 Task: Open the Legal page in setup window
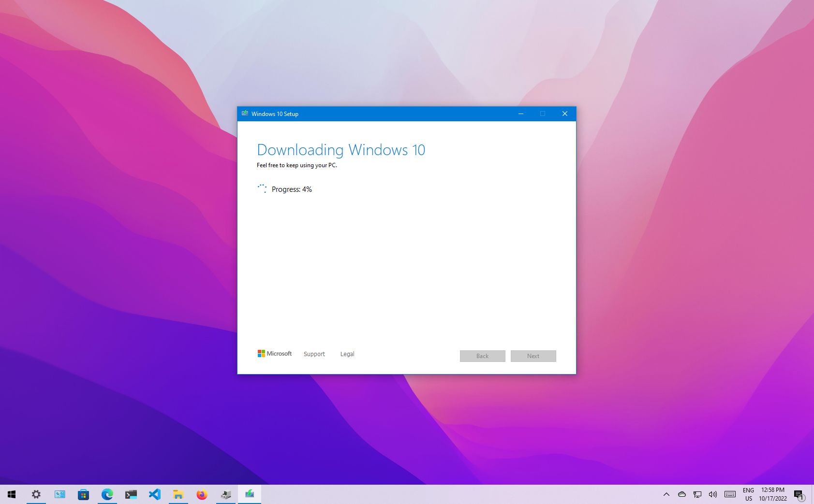click(x=347, y=354)
